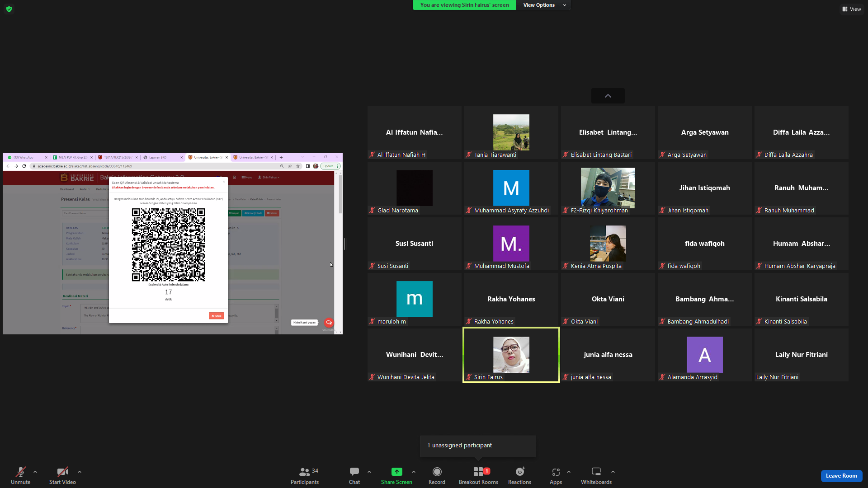Click the browser back arrow
Image resolution: width=868 pixels, height=488 pixels.
pos(8,166)
